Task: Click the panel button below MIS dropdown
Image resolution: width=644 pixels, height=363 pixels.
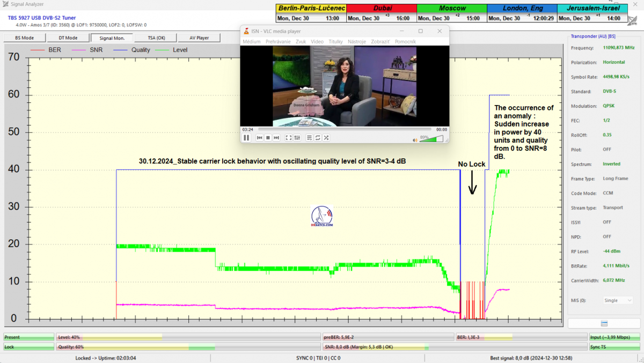Action: coord(604,323)
